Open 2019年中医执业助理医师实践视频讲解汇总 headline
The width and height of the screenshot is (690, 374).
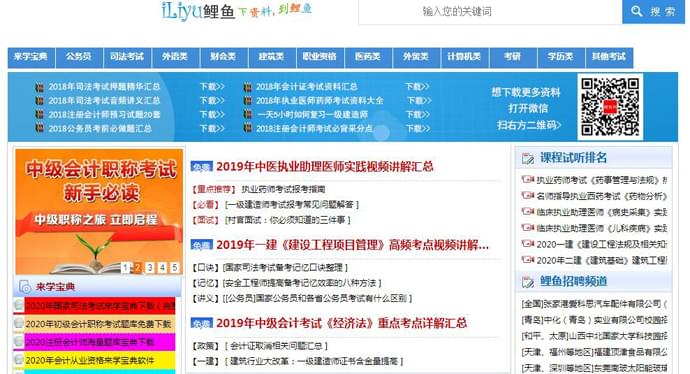[325, 167]
